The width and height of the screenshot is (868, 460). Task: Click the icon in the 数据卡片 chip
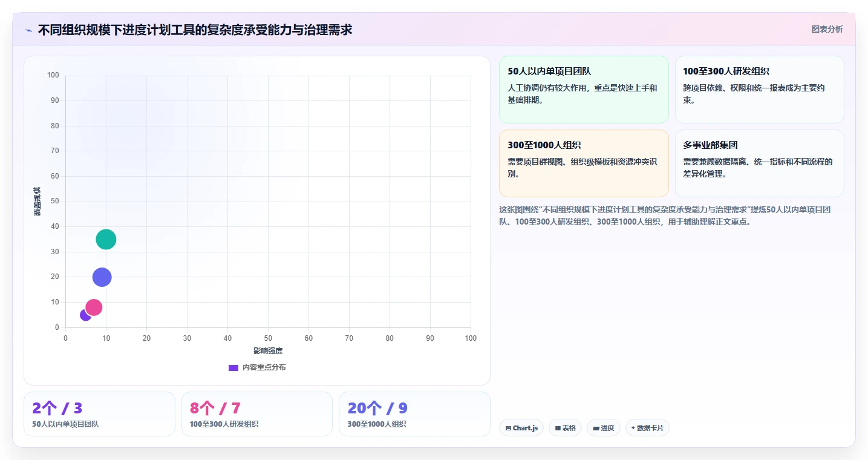(633, 428)
